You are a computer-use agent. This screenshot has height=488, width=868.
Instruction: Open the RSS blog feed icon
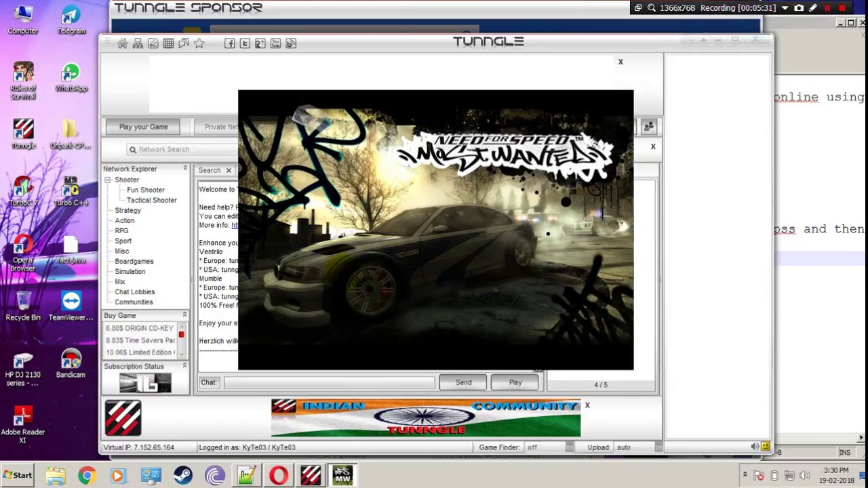pos(291,43)
